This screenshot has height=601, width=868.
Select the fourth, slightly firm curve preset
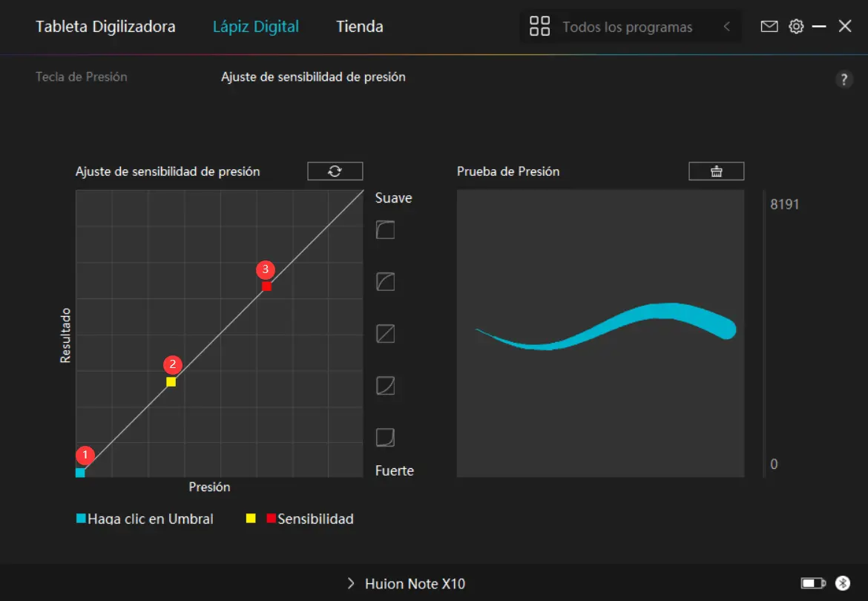click(385, 386)
